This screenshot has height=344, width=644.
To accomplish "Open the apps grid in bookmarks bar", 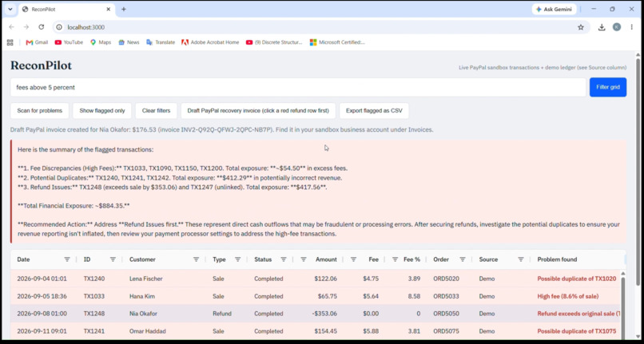I will [x=10, y=42].
